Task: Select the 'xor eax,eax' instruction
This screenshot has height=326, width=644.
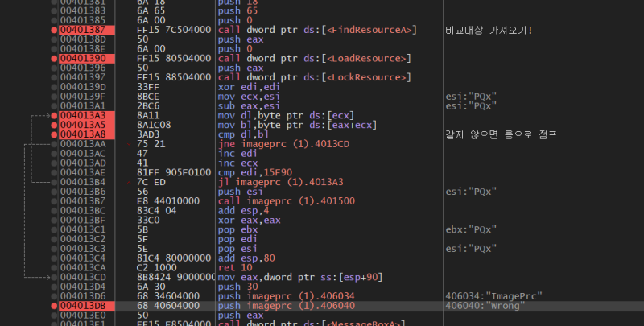Action: [x=249, y=220]
